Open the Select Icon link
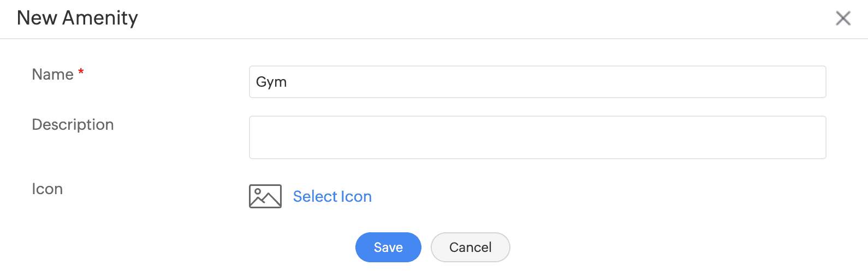 point(332,196)
